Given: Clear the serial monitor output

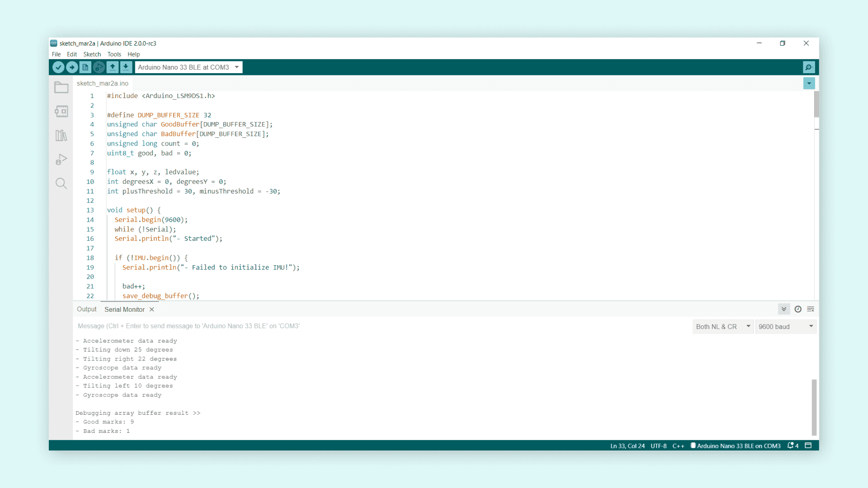Looking at the screenshot, I should (811, 309).
